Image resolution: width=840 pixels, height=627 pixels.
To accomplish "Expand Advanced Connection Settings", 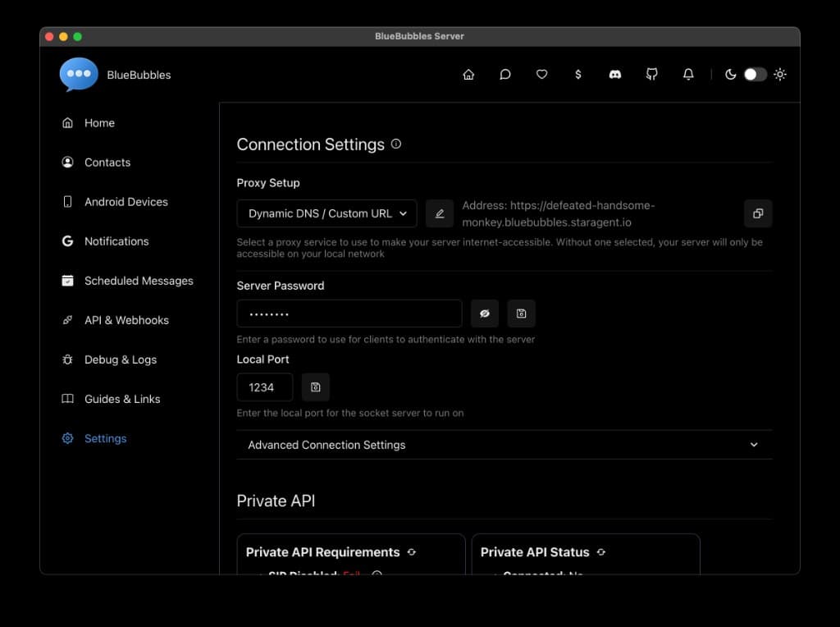I will [x=504, y=444].
